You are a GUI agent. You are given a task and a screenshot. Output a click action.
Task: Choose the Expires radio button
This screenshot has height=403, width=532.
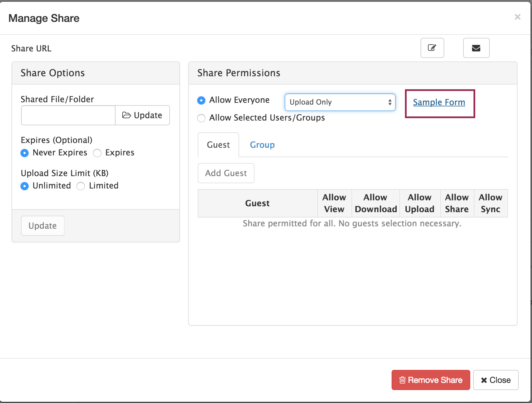tap(97, 153)
